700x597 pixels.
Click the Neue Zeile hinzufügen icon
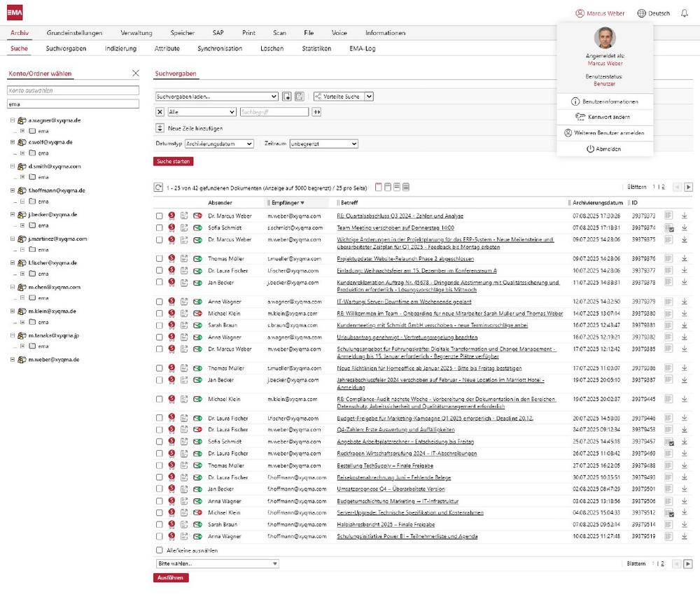click(160, 128)
